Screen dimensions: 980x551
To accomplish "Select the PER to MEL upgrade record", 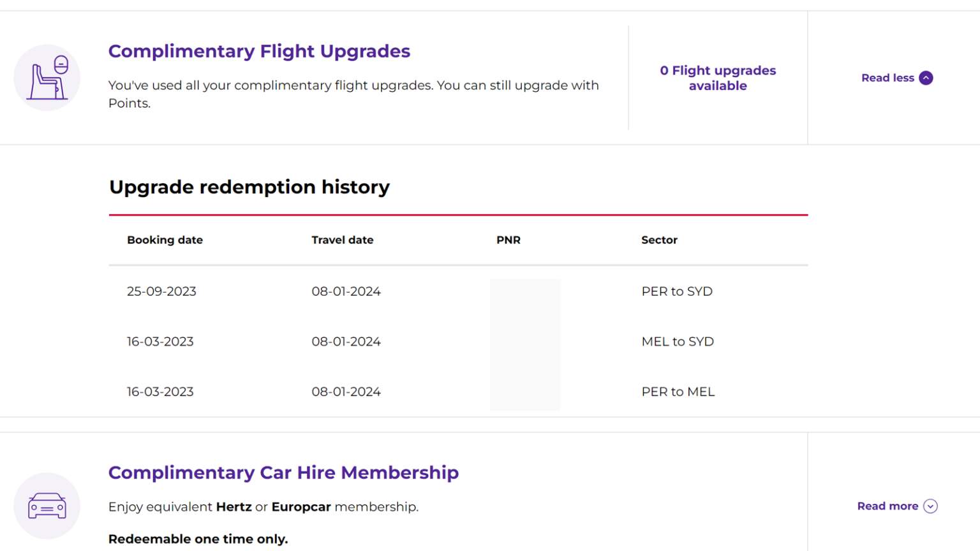I will click(678, 392).
